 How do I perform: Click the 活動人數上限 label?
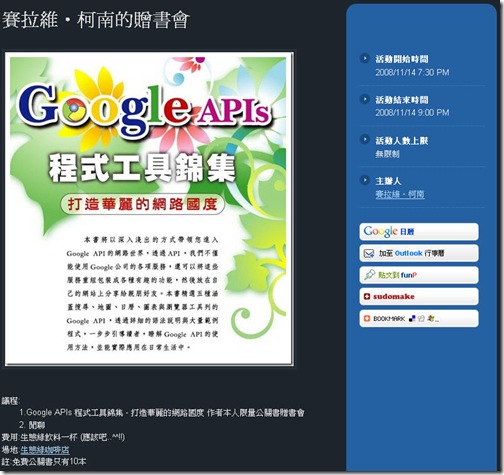(402, 140)
